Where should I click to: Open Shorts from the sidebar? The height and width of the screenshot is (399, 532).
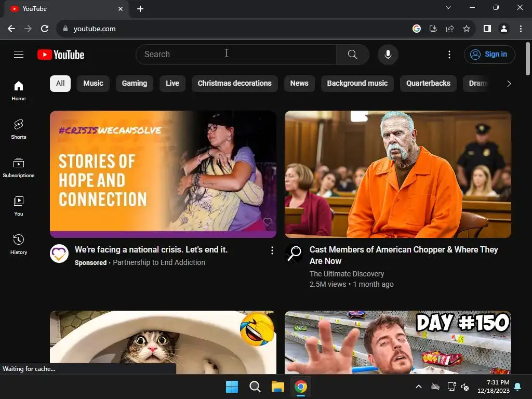click(x=19, y=129)
